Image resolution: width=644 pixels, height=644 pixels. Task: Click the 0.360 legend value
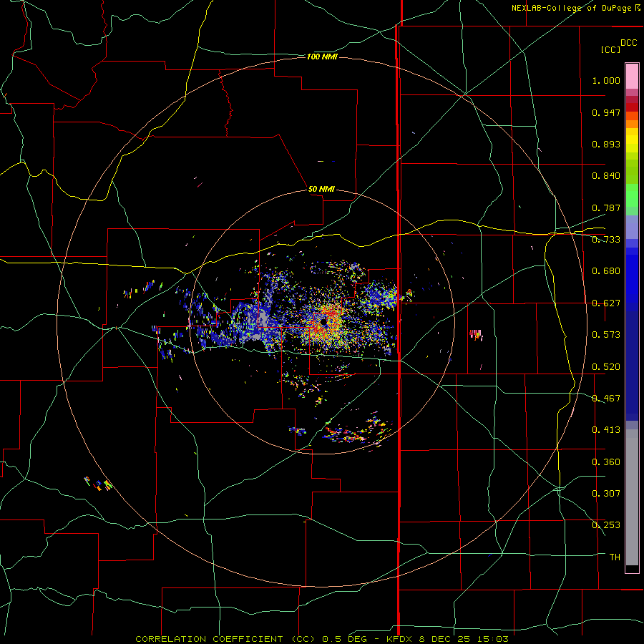(606, 462)
